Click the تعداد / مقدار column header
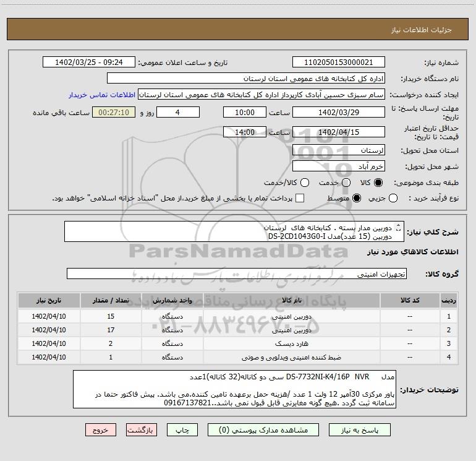 click(111, 300)
